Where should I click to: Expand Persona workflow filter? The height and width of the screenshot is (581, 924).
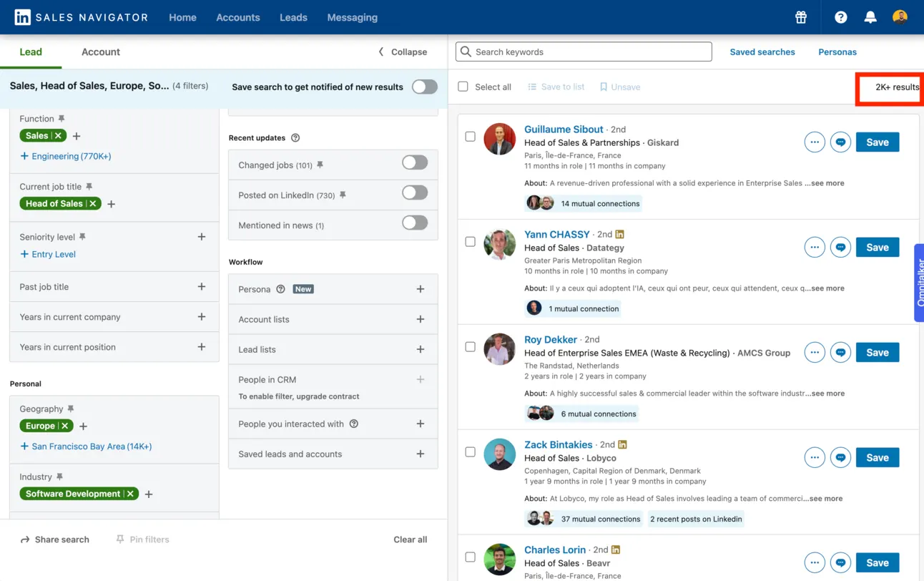(421, 289)
